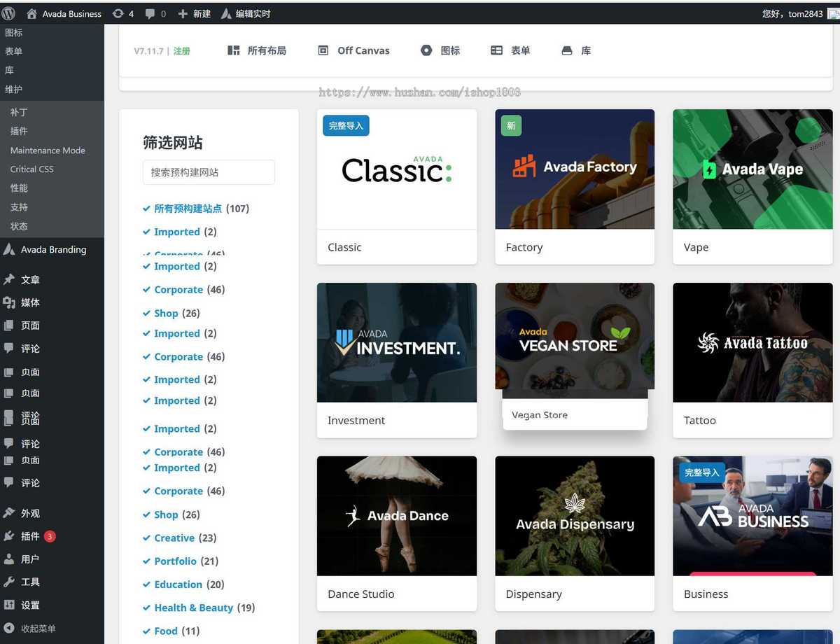Toggle the Creative (23) filter
This screenshot has height=644, width=840.
pyautogui.click(x=179, y=538)
